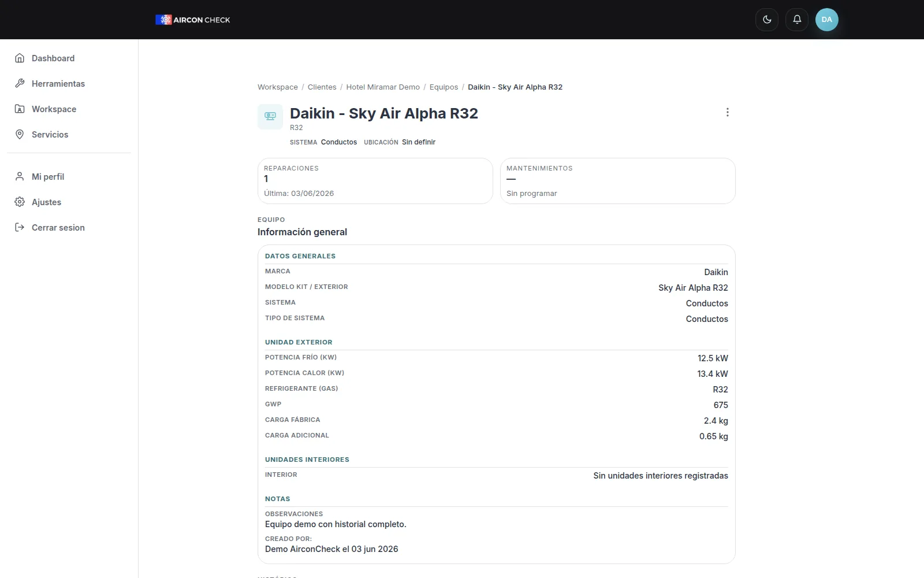This screenshot has width=924, height=578.
Task: Follow the Clientes breadcrumb link
Action: [x=322, y=87]
